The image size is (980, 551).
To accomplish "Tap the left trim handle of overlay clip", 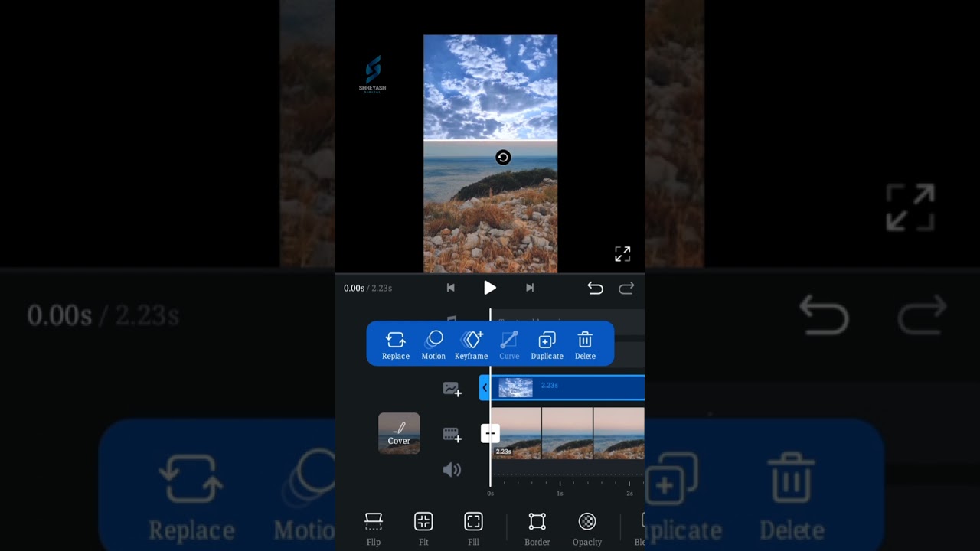I will coord(485,388).
